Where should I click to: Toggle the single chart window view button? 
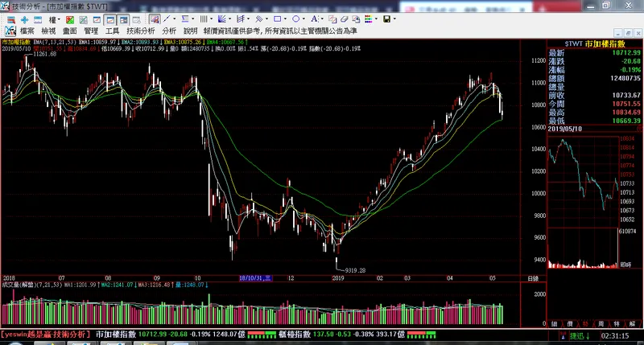[x=110, y=19]
